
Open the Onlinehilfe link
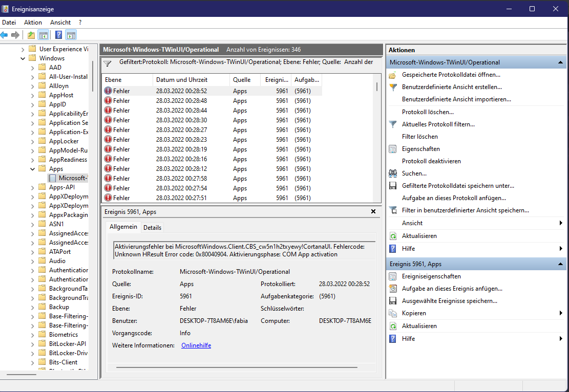(196, 345)
